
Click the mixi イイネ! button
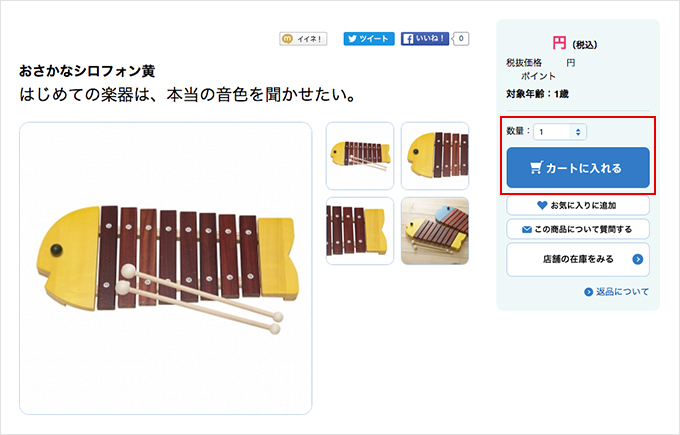click(x=303, y=39)
